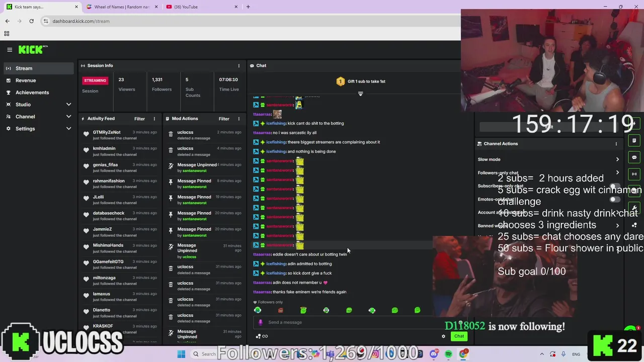Image resolution: width=644 pixels, height=362 pixels.
Task: Toggle Emotes-only chat switch
Action: point(615,199)
